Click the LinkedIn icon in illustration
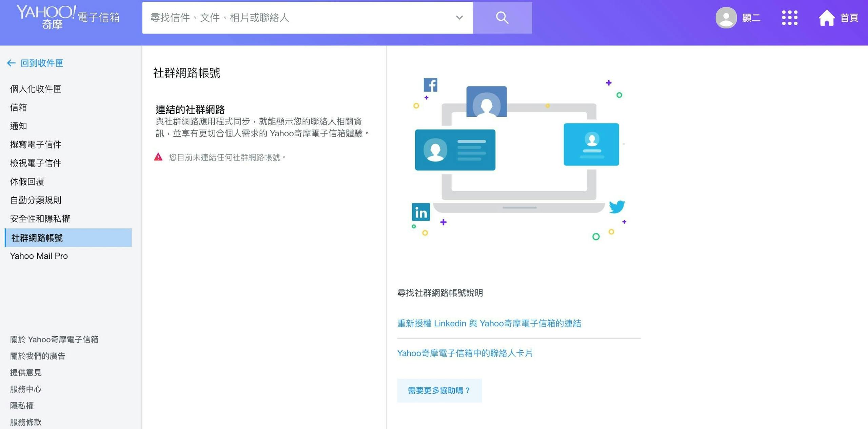This screenshot has width=868, height=429. (x=421, y=212)
